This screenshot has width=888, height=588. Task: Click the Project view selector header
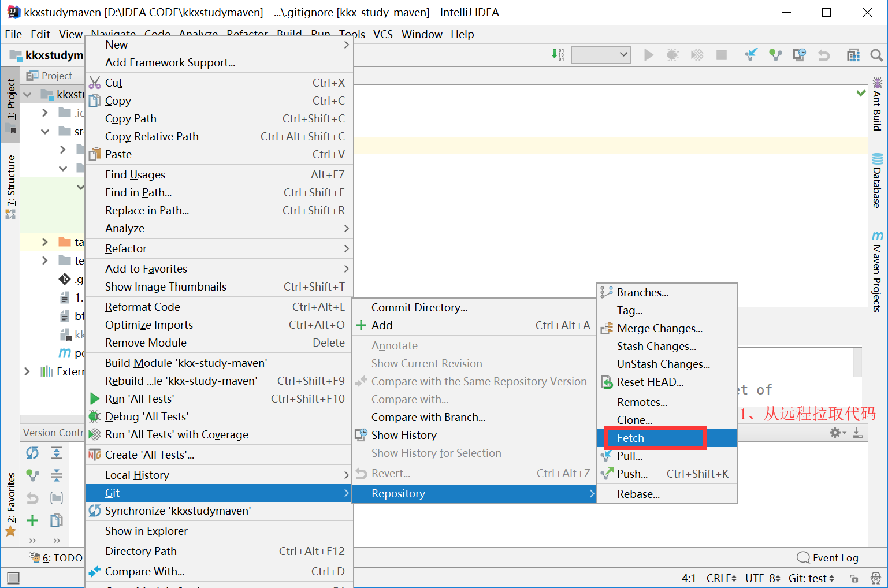click(51, 76)
